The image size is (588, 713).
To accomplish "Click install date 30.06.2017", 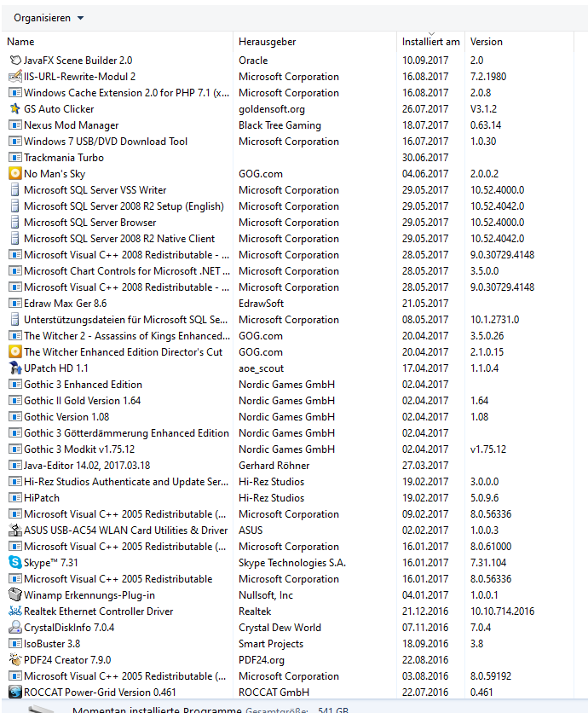I will 425,157.
